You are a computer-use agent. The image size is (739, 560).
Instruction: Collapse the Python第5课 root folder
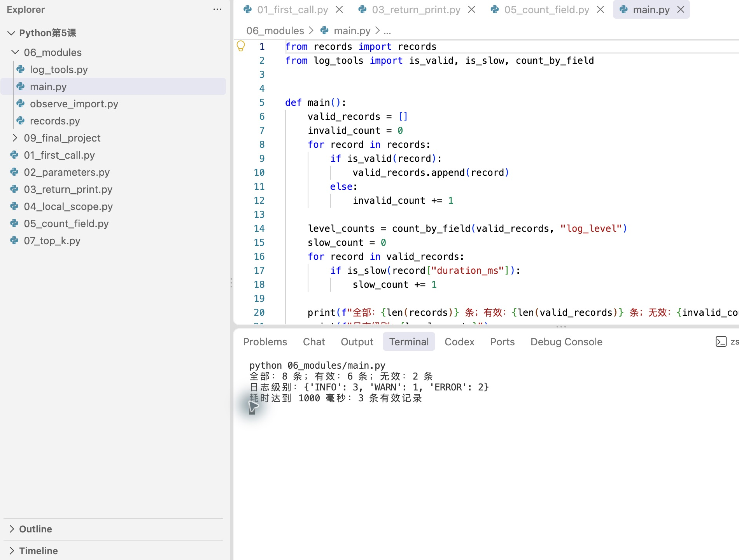click(x=11, y=33)
